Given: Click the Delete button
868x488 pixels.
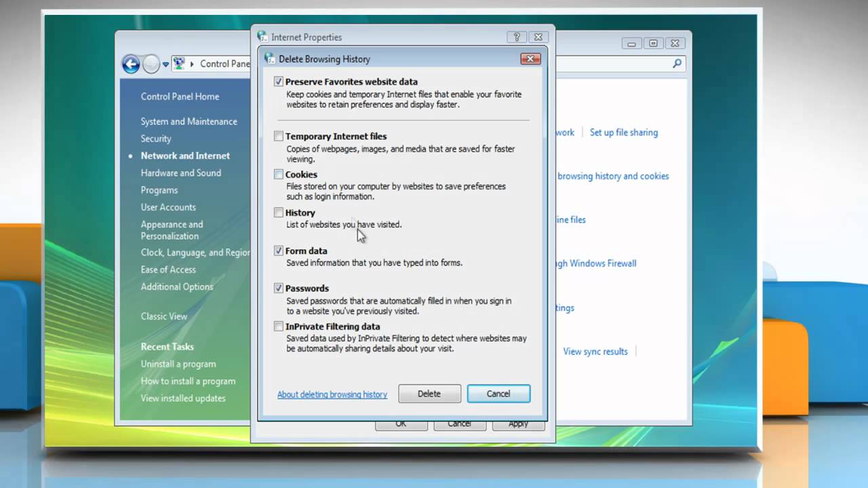Looking at the screenshot, I should point(429,394).
